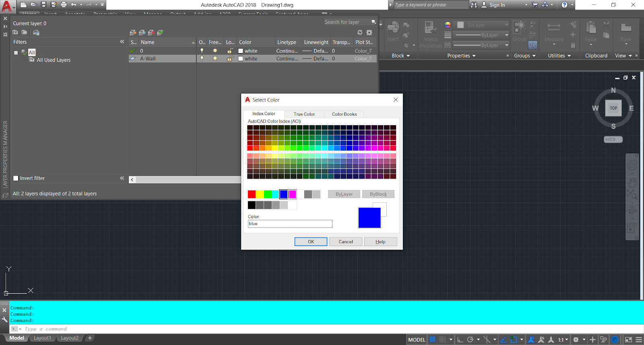Toggle the A-Wall layer on/off lightbulb
644x345 pixels.
(x=202, y=59)
